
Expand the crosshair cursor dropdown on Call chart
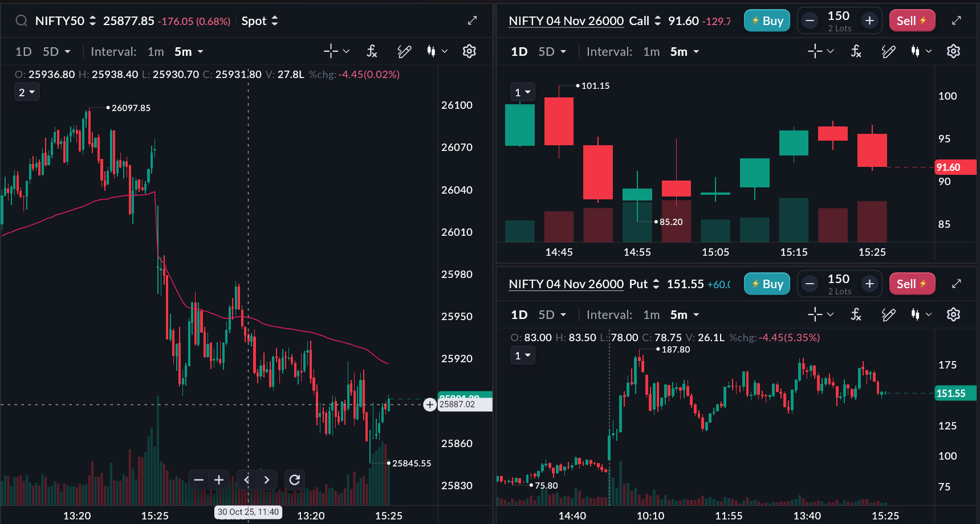(x=830, y=51)
